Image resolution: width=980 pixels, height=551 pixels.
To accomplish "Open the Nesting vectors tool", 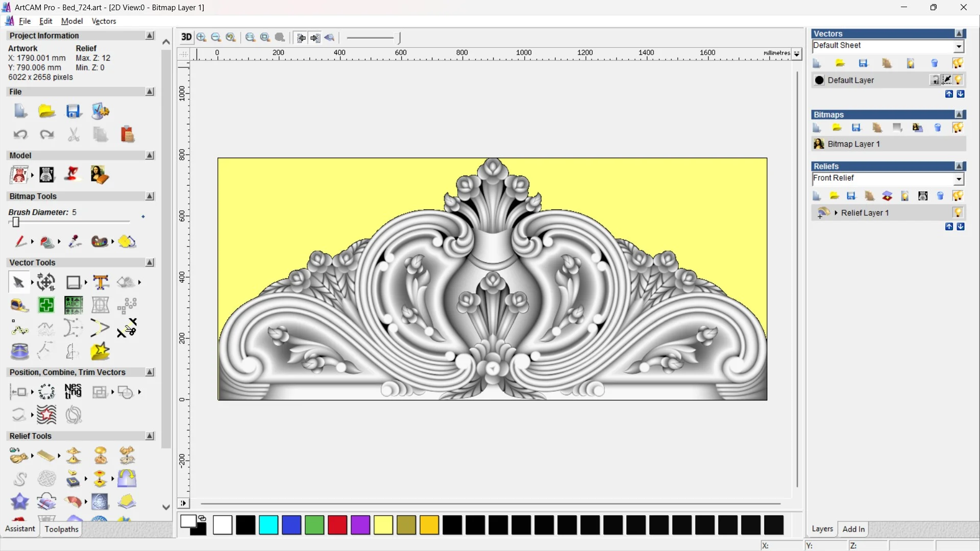I will point(73,391).
